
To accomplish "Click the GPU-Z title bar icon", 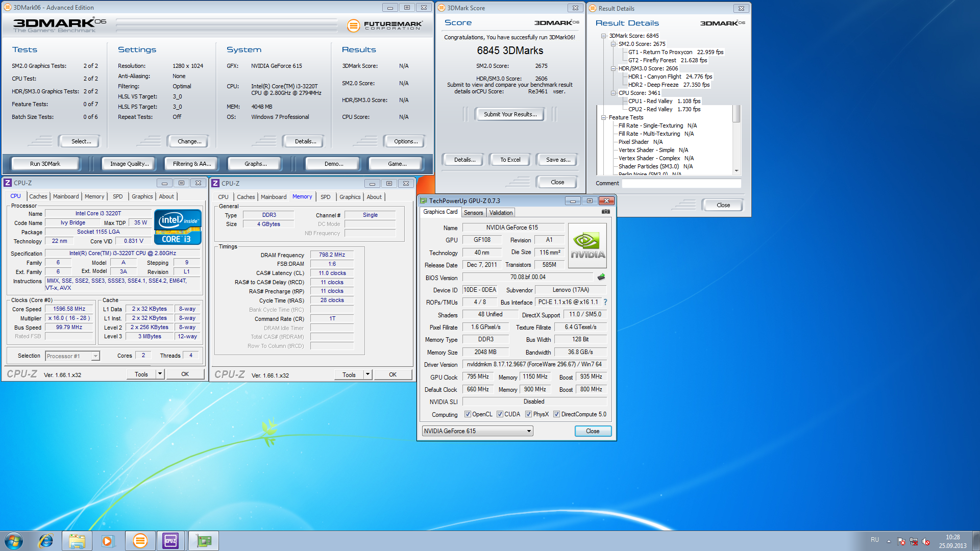I will [423, 201].
